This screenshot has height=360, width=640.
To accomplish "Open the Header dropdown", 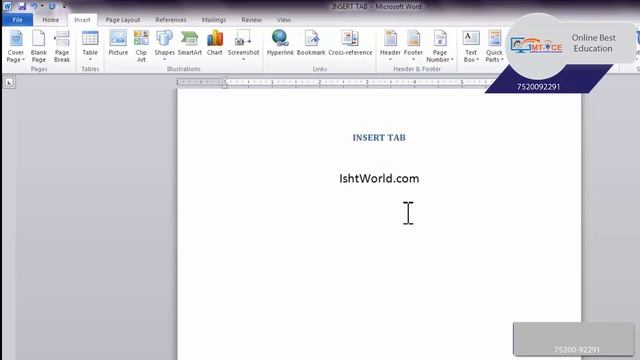I will pyautogui.click(x=390, y=46).
